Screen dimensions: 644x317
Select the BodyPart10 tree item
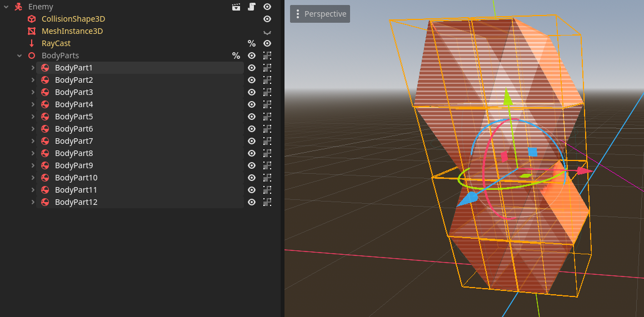(x=76, y=178)
